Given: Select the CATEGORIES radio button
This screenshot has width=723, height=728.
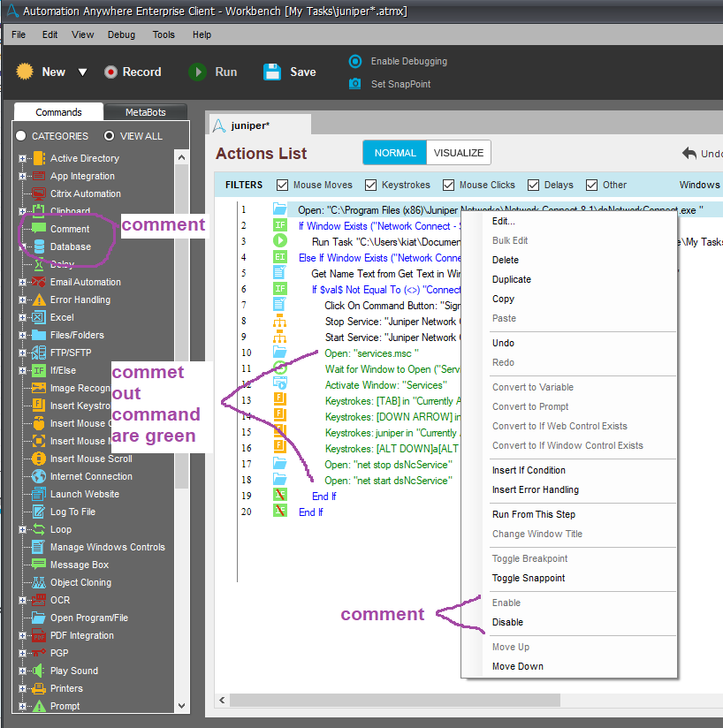Looking at the screenshot, I should coord(21,136).
